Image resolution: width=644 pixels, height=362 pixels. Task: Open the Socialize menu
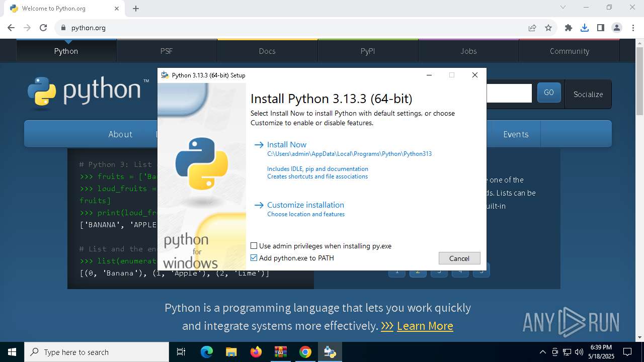pyautogui.click(x=588, y=94)
